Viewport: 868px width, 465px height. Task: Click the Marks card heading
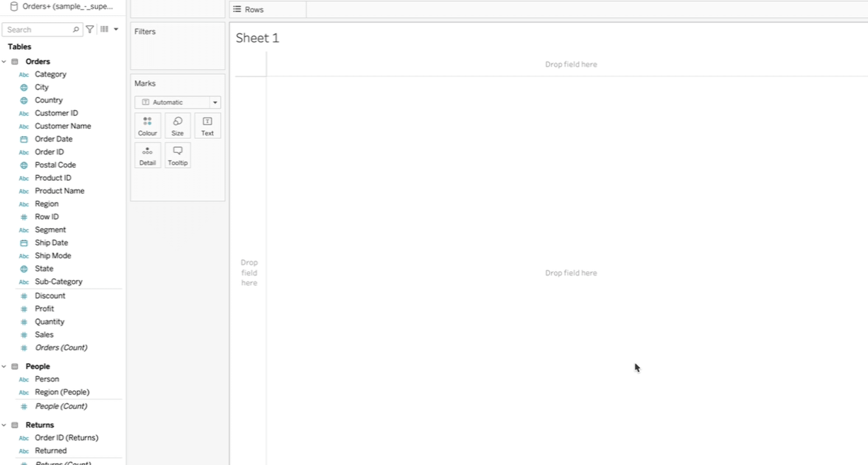[145, 83]
